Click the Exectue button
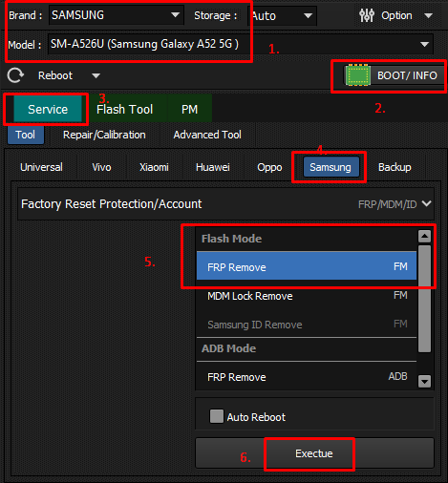The width and height of the screenshot is (448, 483). [x=314, y=453]
